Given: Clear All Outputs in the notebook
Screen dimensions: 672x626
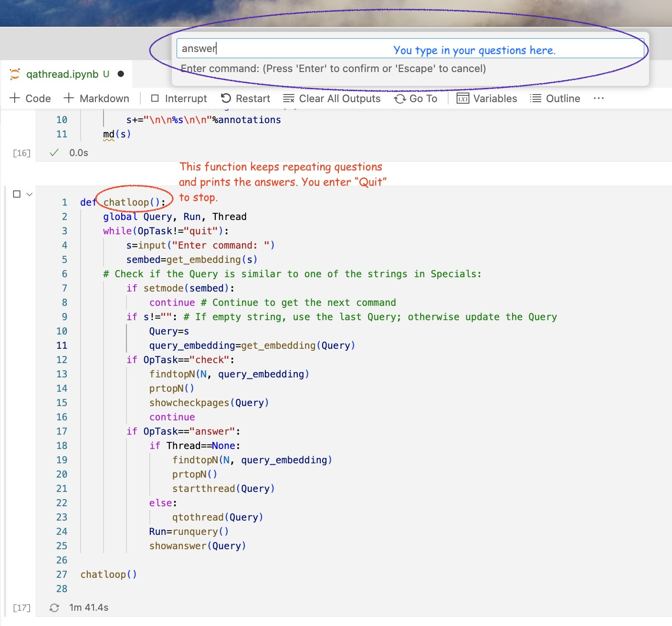Looking at the screenshot, I should coord(332,98).
